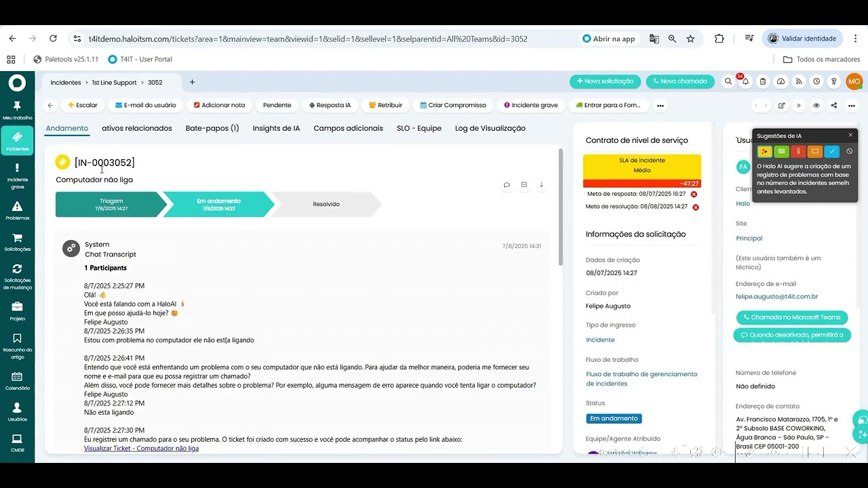Open Usuários in the sidebar
This screenshot has width=868, height=488.
click(17, 412)
